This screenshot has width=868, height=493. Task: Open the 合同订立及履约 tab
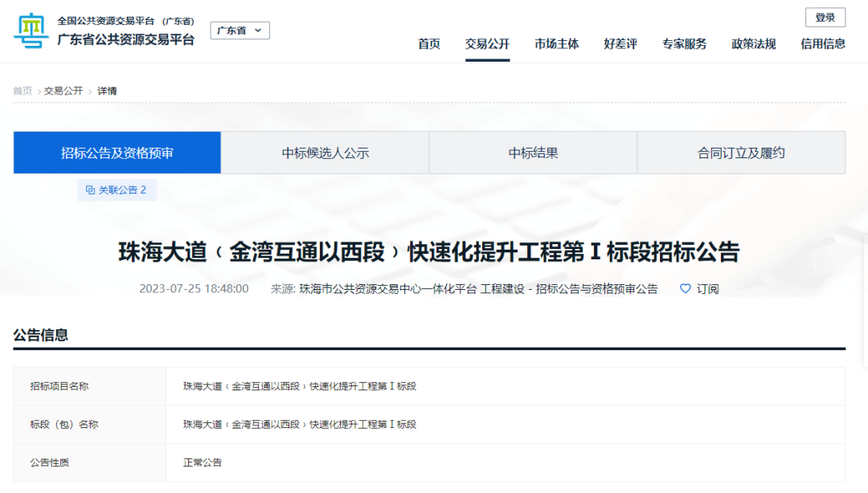[741, 152]
